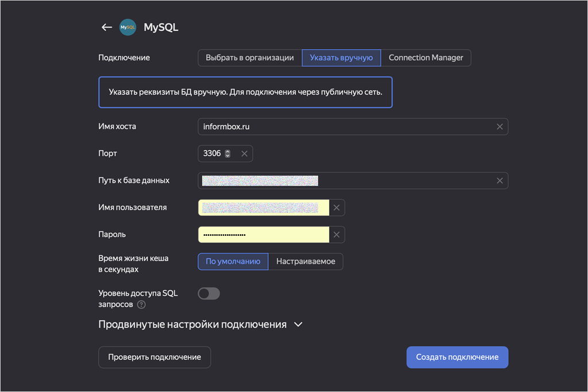This screenshot has height=392, width=588.
Task: Click the info text about manual DB details
Action: pos(246,92)
